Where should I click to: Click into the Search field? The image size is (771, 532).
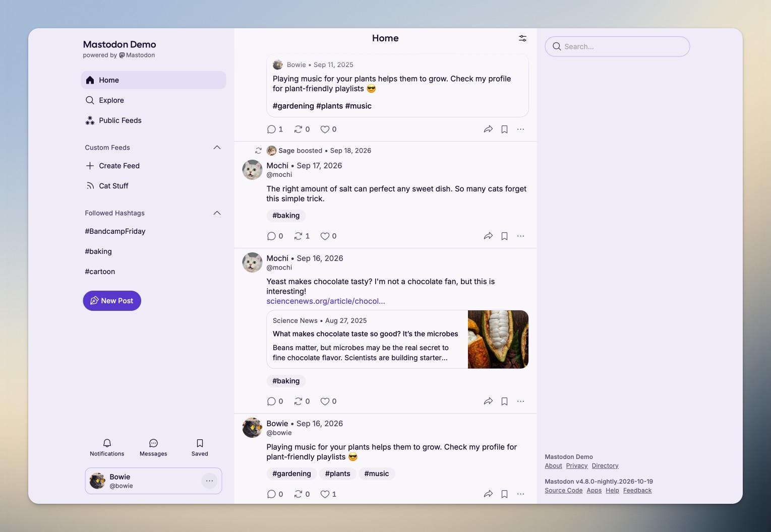click(617, 46)
